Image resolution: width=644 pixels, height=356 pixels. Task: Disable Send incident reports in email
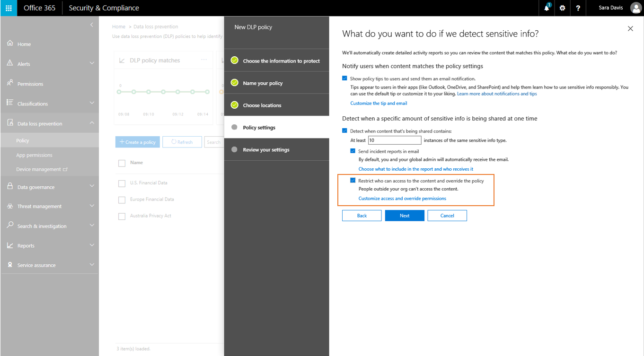tap(353, 151)
